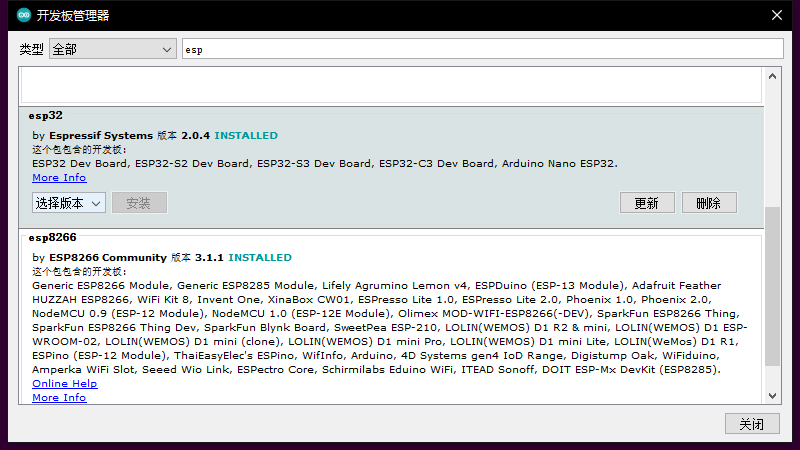The height and width of the screenshot is (450, 800).
Task: Click INSTALLED label of esp32
Action: pyautogui.click(x=246, y=136)
